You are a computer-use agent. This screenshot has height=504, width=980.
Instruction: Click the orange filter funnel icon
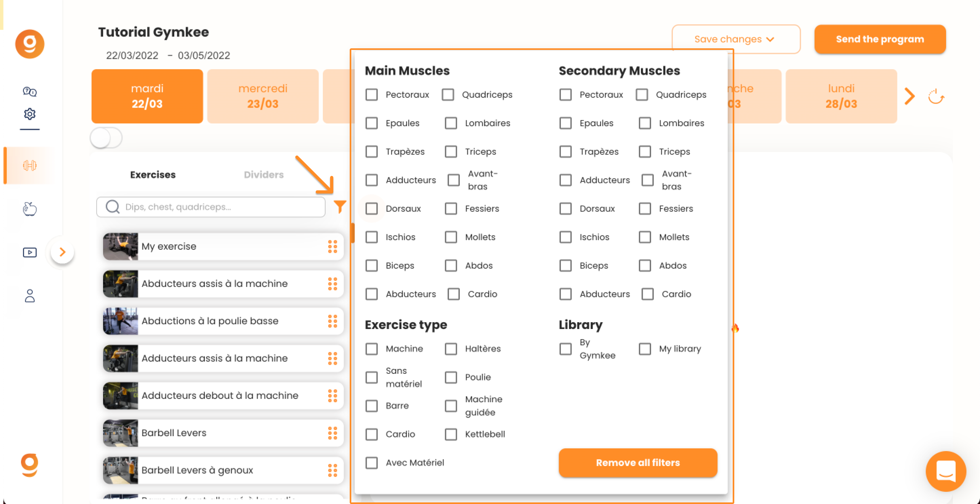click(340, 206)
